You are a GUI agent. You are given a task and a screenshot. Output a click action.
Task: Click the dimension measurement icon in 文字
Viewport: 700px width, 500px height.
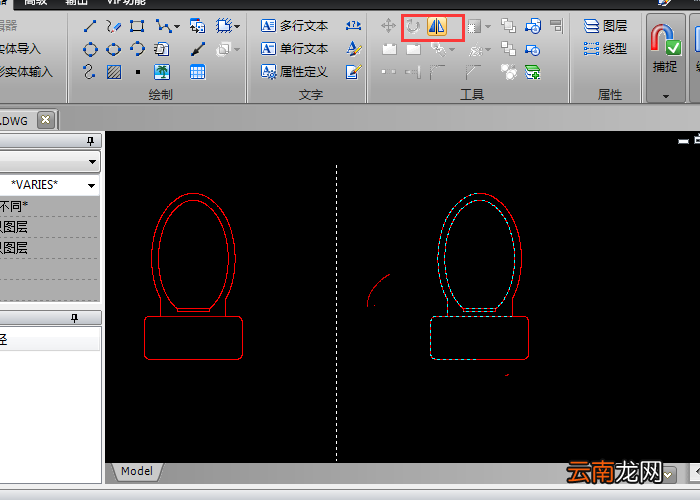354,26
